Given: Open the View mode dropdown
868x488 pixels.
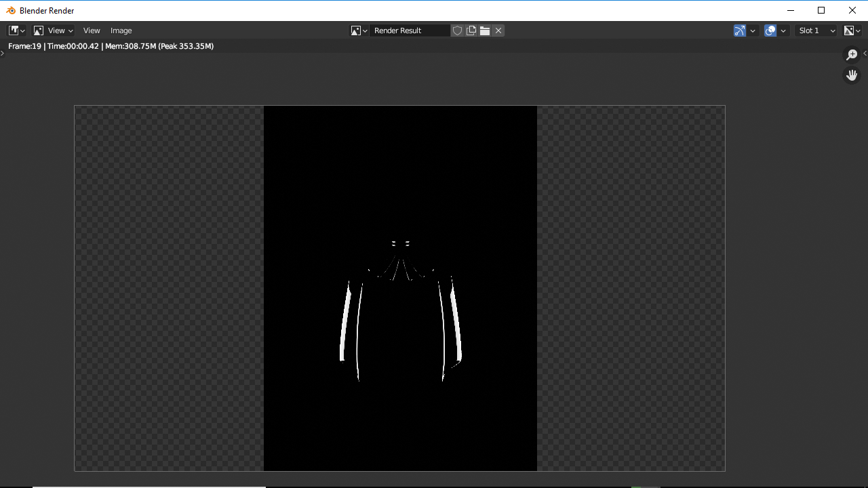Looking at the screenshot, I should (54, 30).
